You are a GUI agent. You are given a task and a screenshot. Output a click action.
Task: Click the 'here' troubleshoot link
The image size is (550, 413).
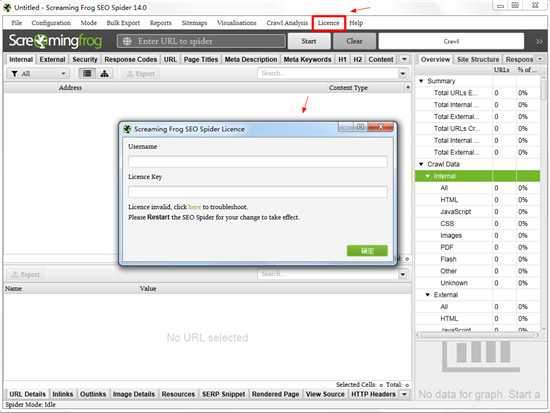click(194, 207)
